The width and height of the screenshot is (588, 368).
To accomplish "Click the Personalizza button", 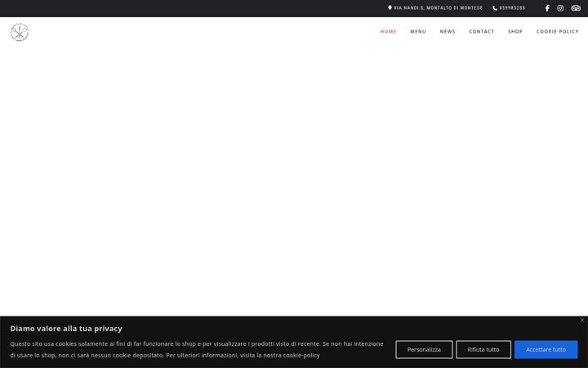I will (x=424, y=350).
